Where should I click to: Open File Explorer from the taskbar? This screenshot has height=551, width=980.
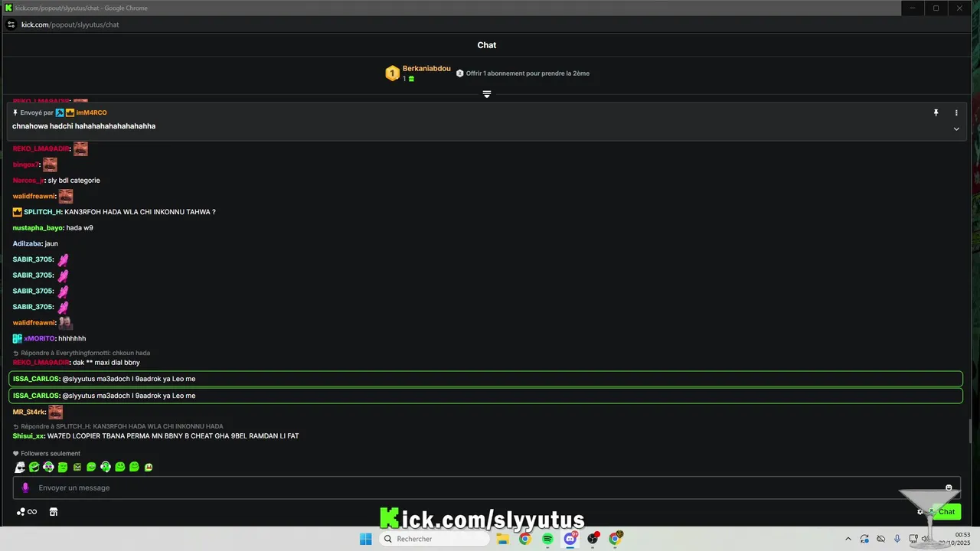pyautogui.click(x=502, y=539)
